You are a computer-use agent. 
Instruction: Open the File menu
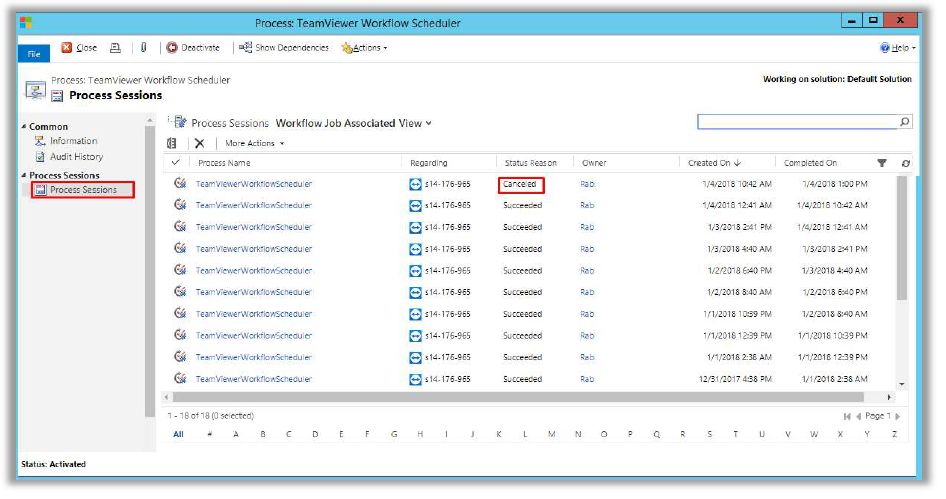point(33,52)
